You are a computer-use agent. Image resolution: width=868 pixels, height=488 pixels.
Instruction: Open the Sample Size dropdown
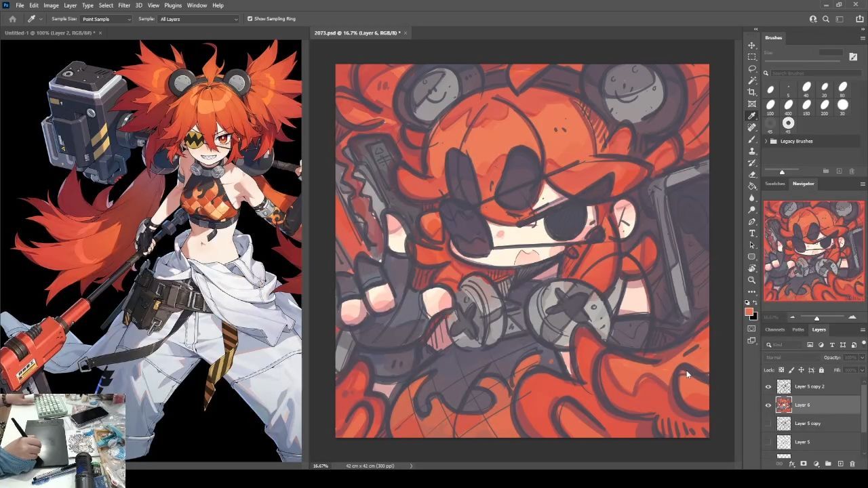point(106,19)
